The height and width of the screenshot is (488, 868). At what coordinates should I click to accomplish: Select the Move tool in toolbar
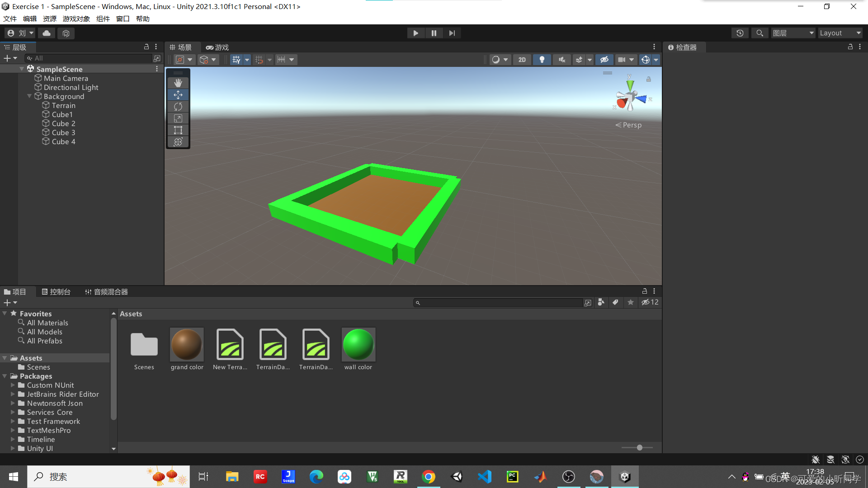coord(177,94)
